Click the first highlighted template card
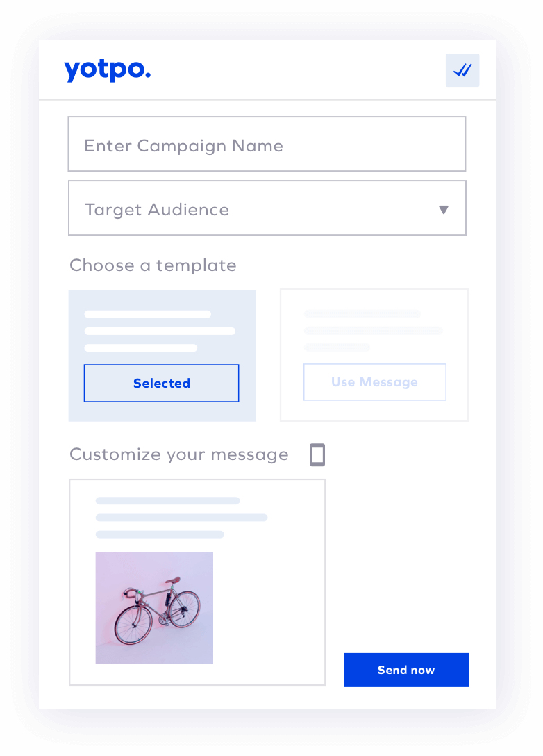This screenshot has width=543, height=756. [162, 356]
